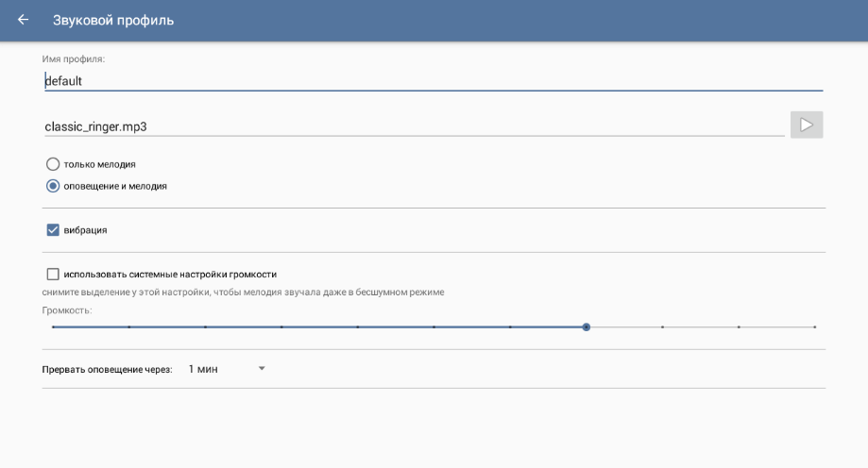This screenshot has height=468, width=868.
Task: Click the profile name field 'default'
Action: [x=434, y=81]
